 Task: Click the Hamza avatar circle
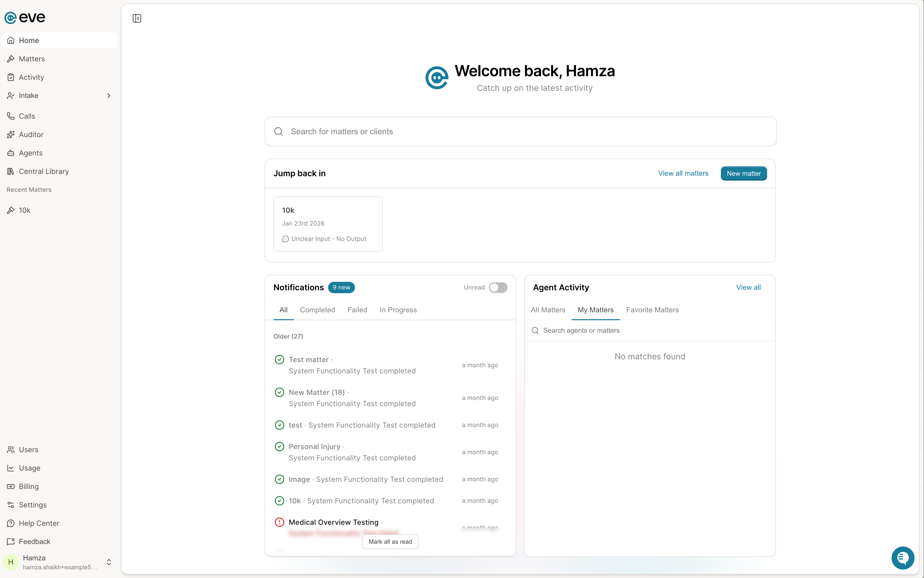11,562
